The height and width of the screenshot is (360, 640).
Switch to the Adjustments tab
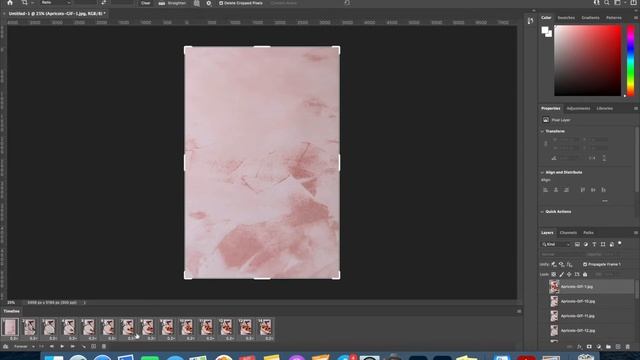[578, 109]
